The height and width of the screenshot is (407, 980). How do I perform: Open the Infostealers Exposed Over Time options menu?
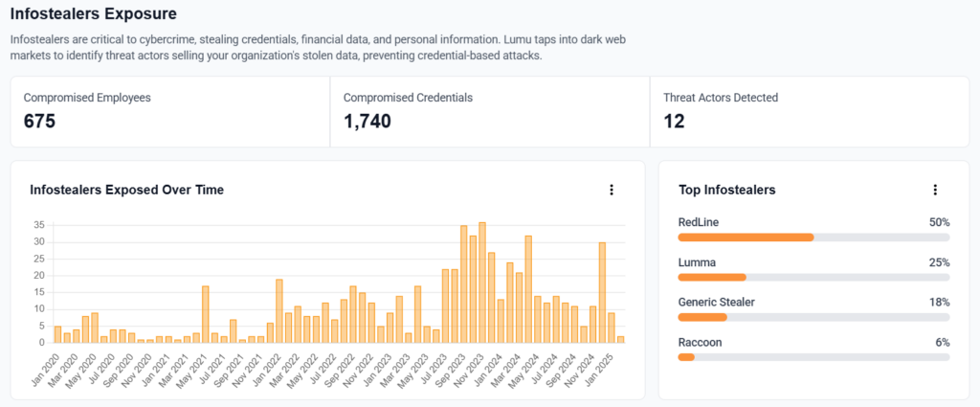pyautogui.click(x=612, y=190)
